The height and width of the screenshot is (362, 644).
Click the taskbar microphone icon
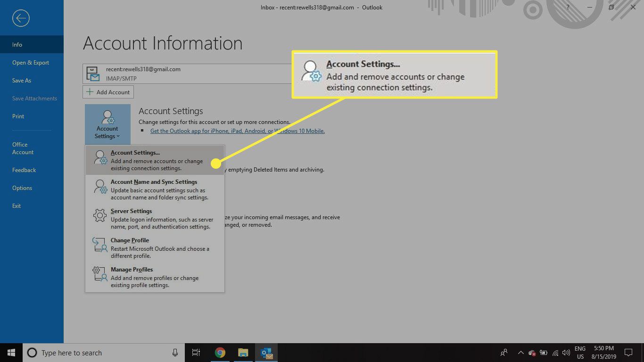click(175, 353)
